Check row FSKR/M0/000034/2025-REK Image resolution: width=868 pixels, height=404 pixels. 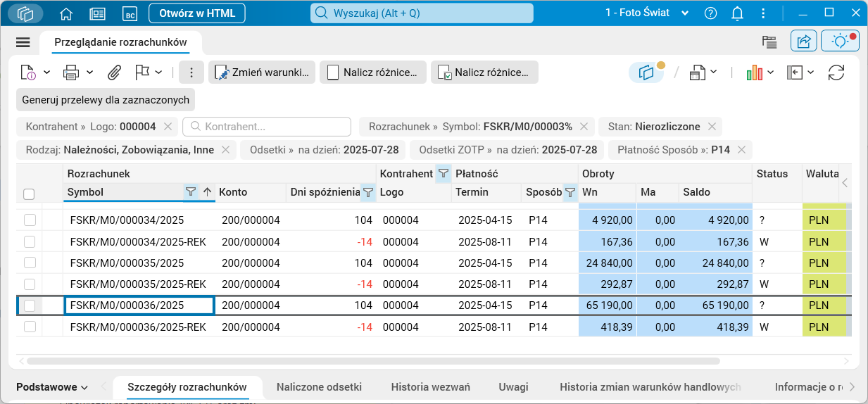click(x=29, y=241)
